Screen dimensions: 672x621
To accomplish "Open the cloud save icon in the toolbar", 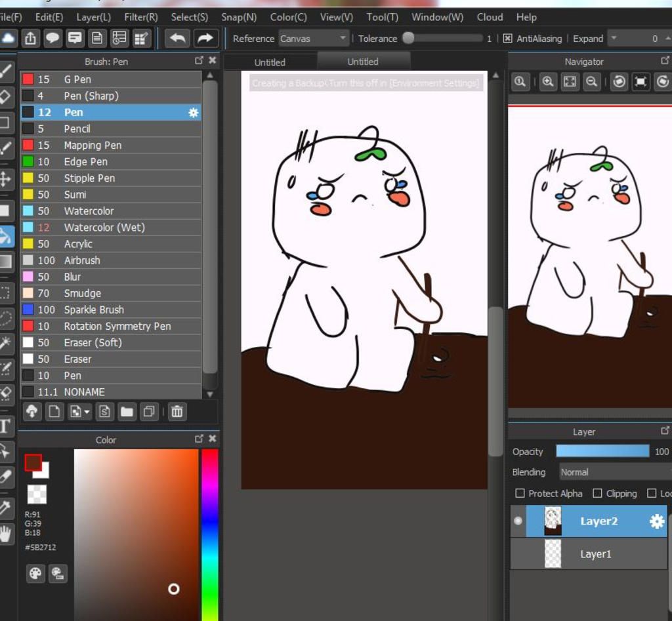I will click(x=8, y=39).
